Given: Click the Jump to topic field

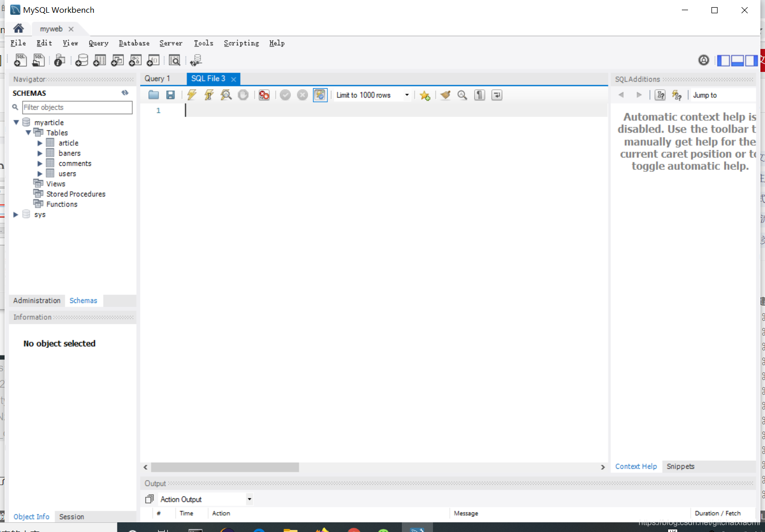Looking at the screenshot, I should pos(724,95).
